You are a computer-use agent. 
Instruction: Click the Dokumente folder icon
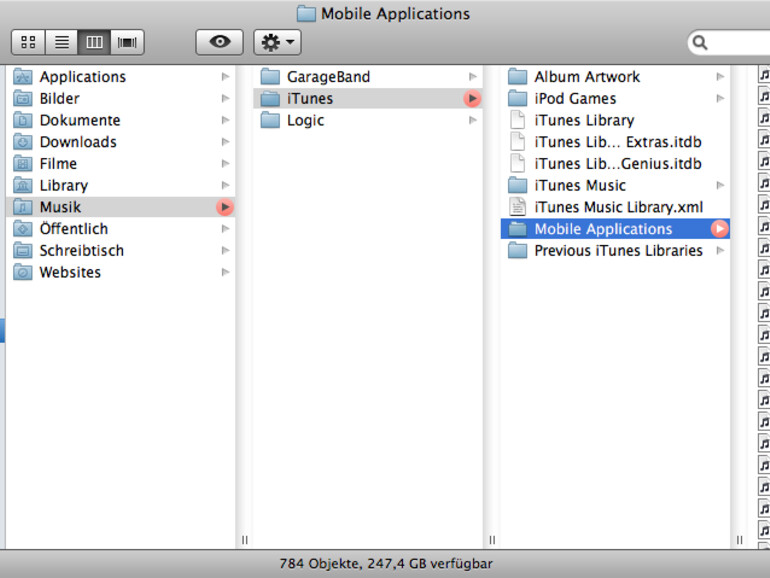[23, 120]
